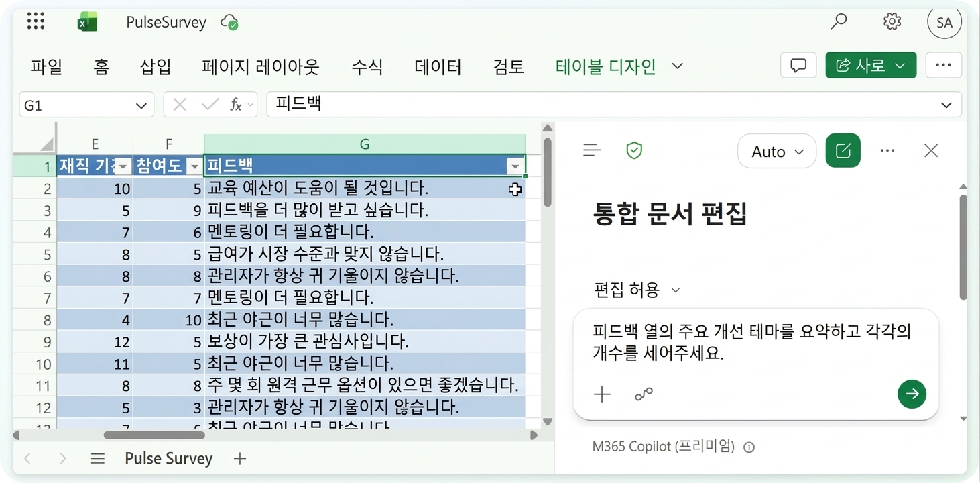Click the formula bar showing 피드백
The image size is (980, 483).
[x=614, y=105]
